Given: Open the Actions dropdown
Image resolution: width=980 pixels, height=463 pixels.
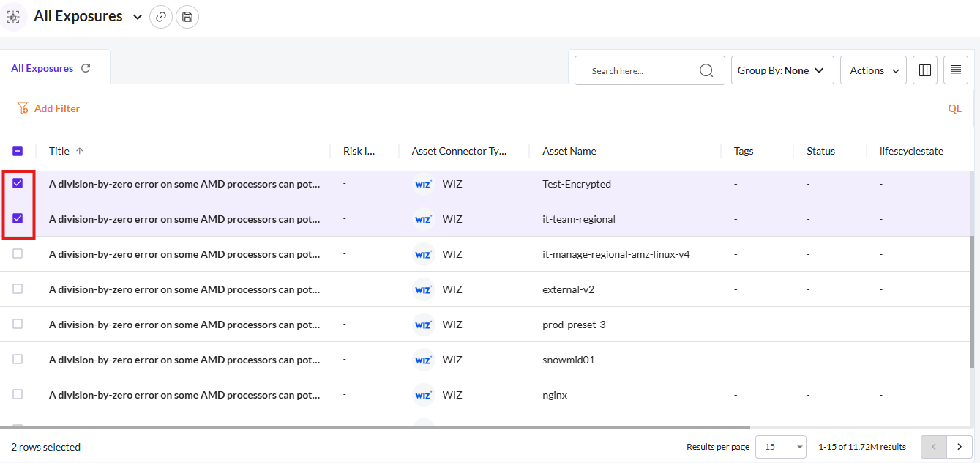Looking at the screenshot, I should [x=873, y=70].
